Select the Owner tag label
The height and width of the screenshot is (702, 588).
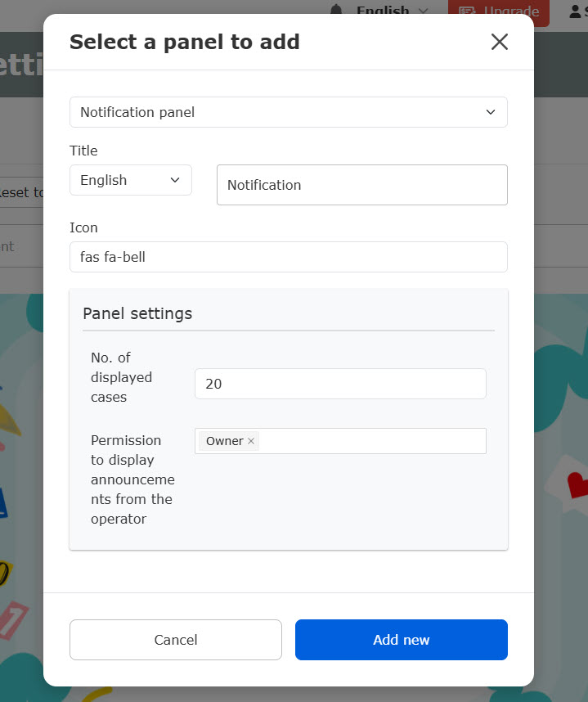pyautogui.click(x=224, y=441)
